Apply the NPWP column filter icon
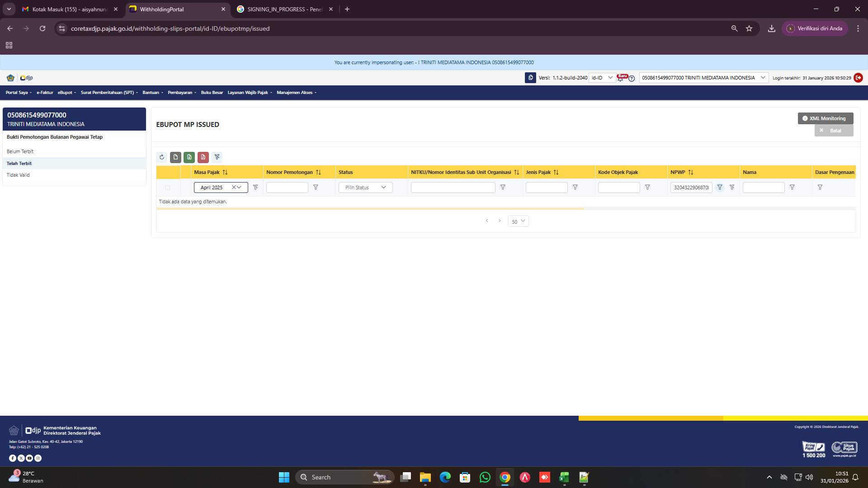Screen dimensions: 868x488 point(720,187)
